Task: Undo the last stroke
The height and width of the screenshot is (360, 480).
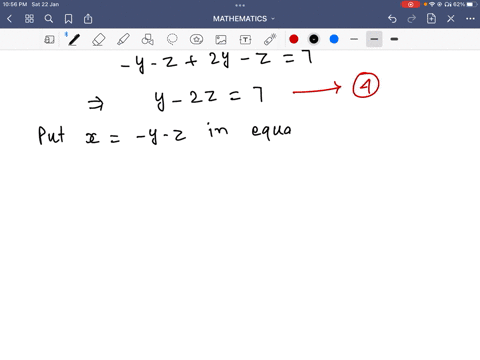Action: tap(392, 19)
